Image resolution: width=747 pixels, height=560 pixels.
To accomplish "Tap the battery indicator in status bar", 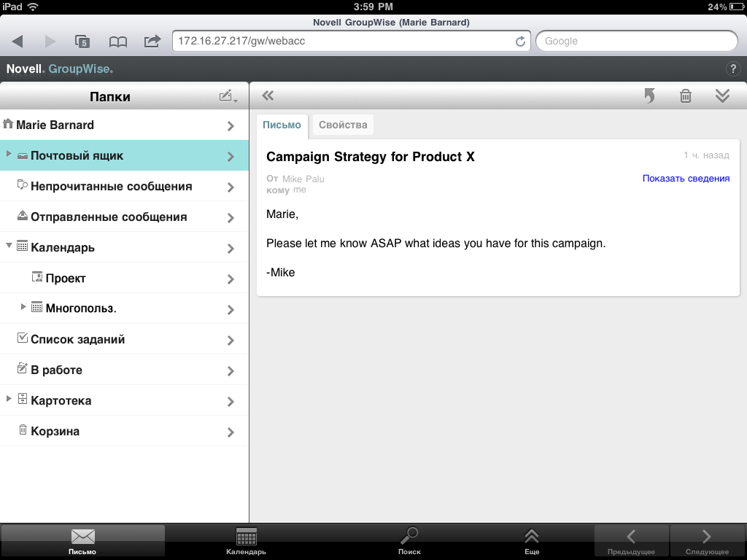I will click(737, 7).
